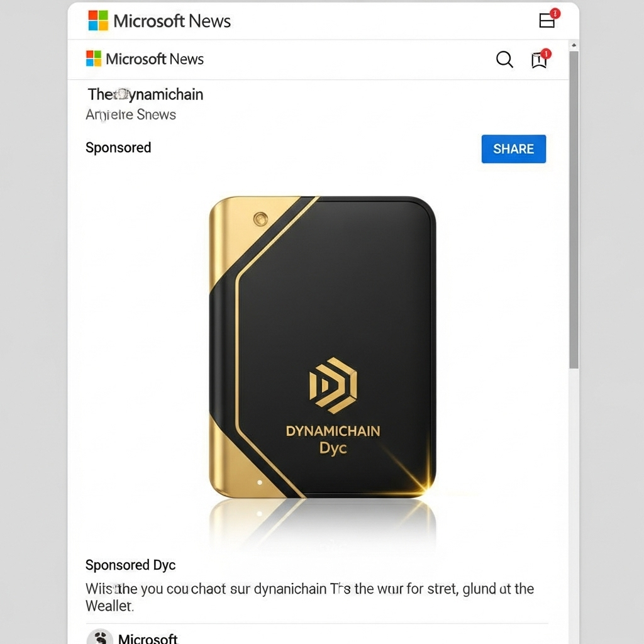This screenshot has width=644, height=644.
Task: Click the Microsoft logo in top header
Action: click(x=98, y=21)
